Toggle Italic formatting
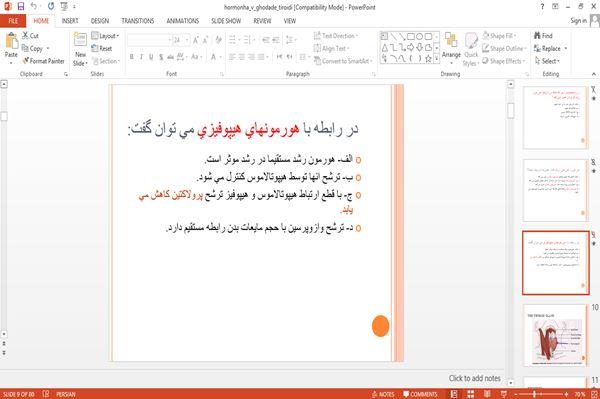The width and height of the screenshot is (600, 399). 141,57
